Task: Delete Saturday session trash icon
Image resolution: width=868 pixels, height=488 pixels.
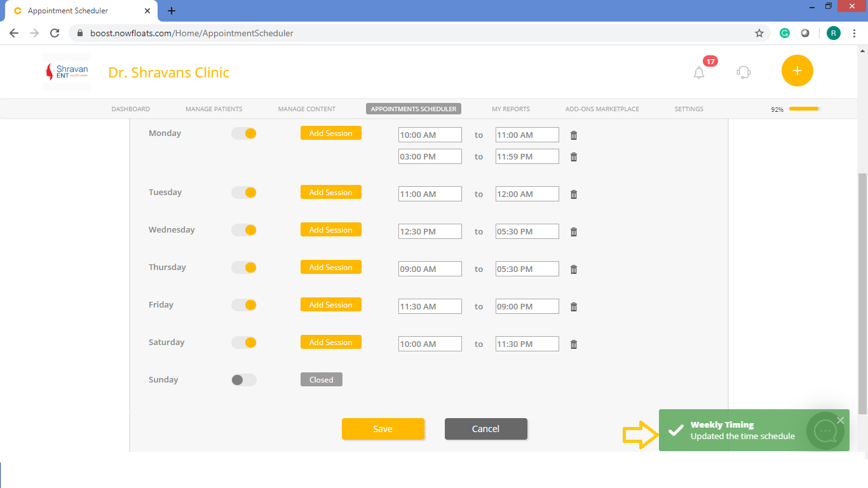Action: pos(574,344)
